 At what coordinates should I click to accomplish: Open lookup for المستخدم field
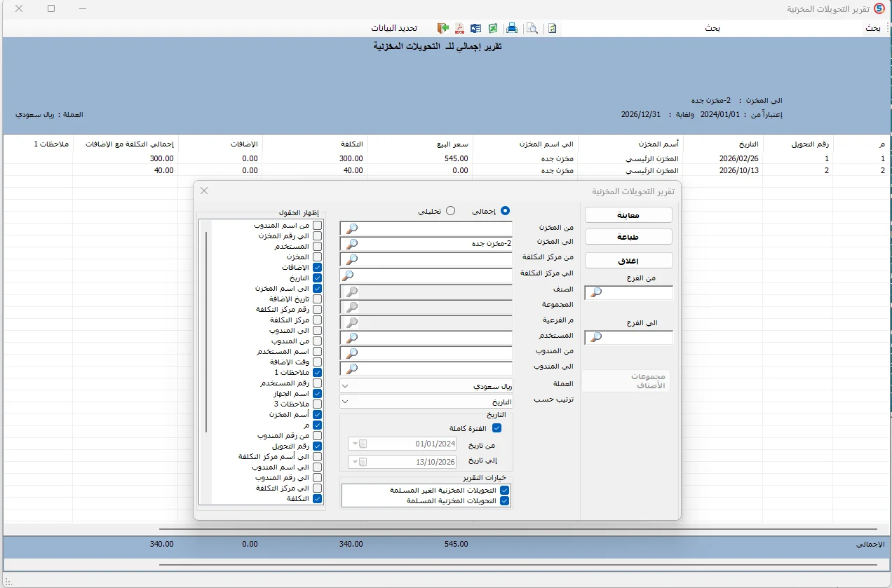click(x=352, y=337)
